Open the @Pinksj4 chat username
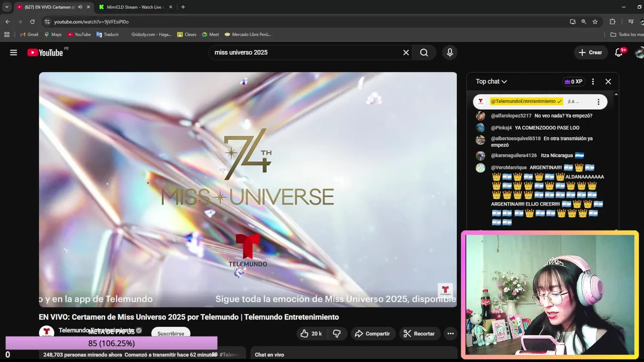The image size is (644, 362). point(501,128)
